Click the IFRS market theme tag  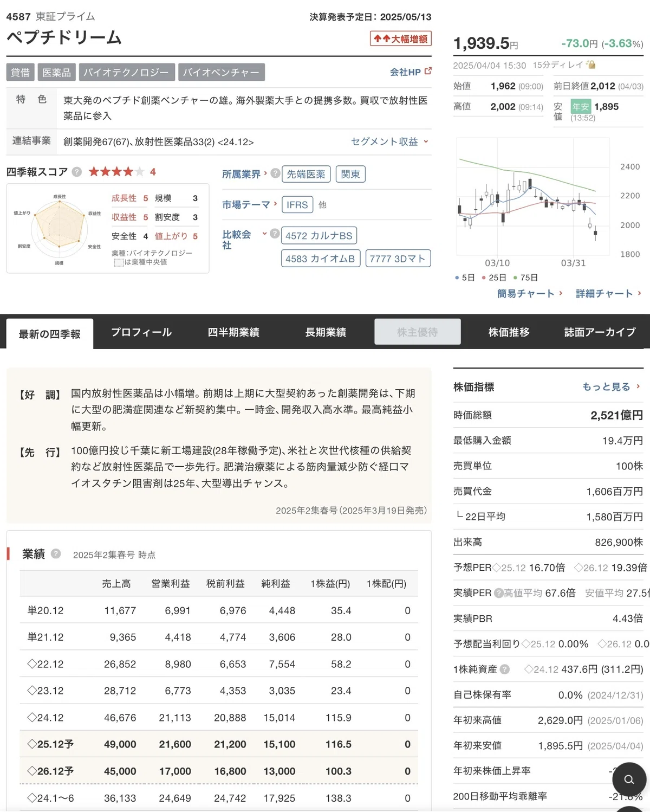click(x=297, y=204)
